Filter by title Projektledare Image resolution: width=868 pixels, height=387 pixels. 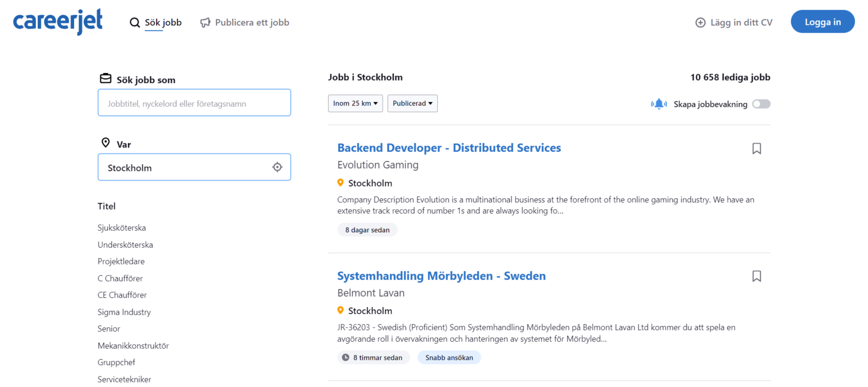(x=121, y=261)
